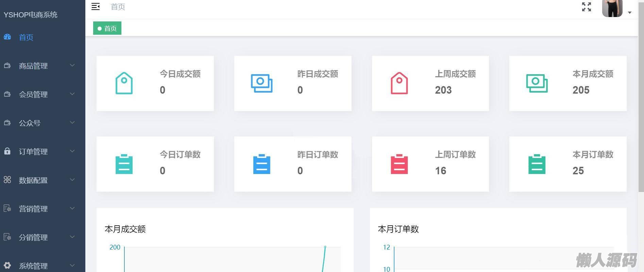This screenshot has height=272, width=644.
Task: Click the 首页 dashboard icon in the sidebar
Action: [x=7, y=37]
